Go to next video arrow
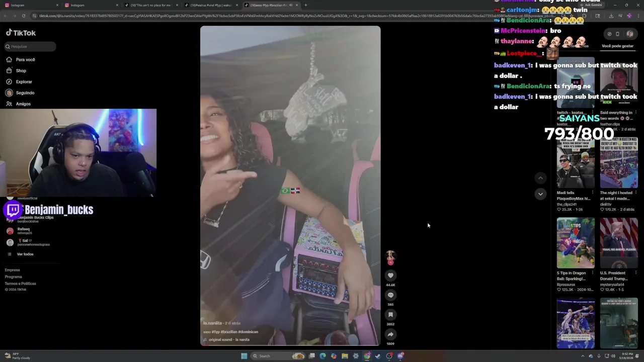Screen dimensions: 644x362 click(x=540, y=194)
